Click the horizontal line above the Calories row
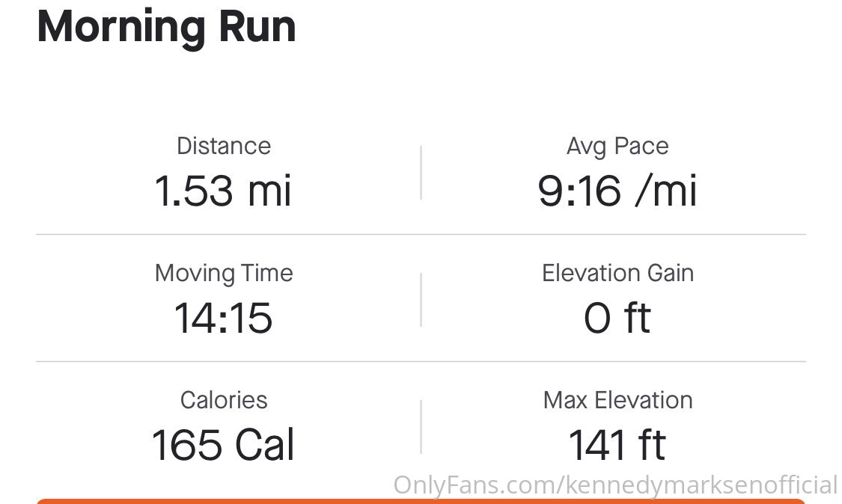842x504 pixels. (421, 362)
